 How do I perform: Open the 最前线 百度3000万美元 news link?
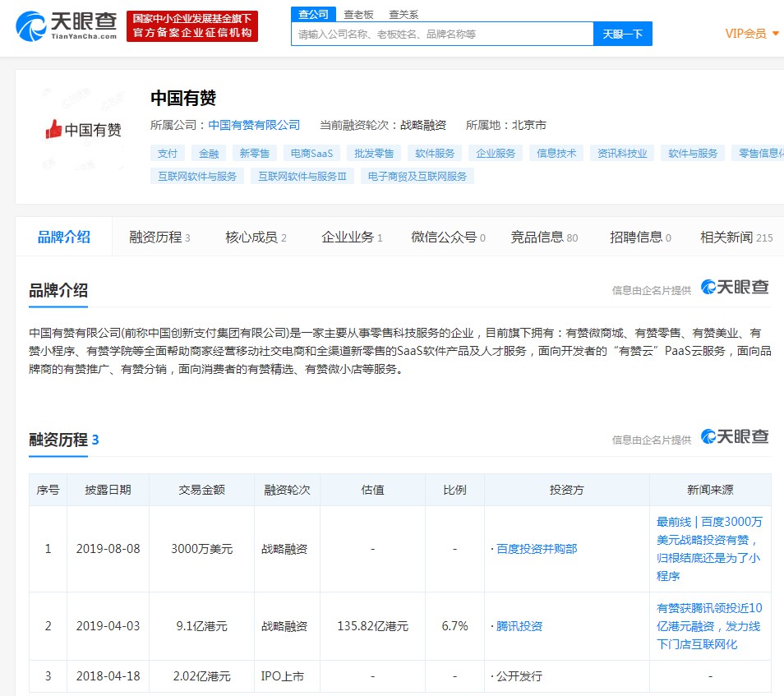pos(709,549)
